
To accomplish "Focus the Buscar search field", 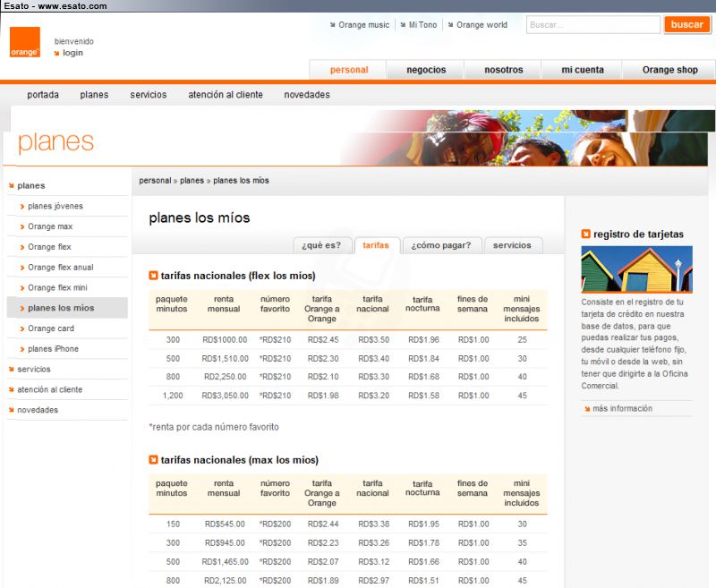I will pos(593,25).
